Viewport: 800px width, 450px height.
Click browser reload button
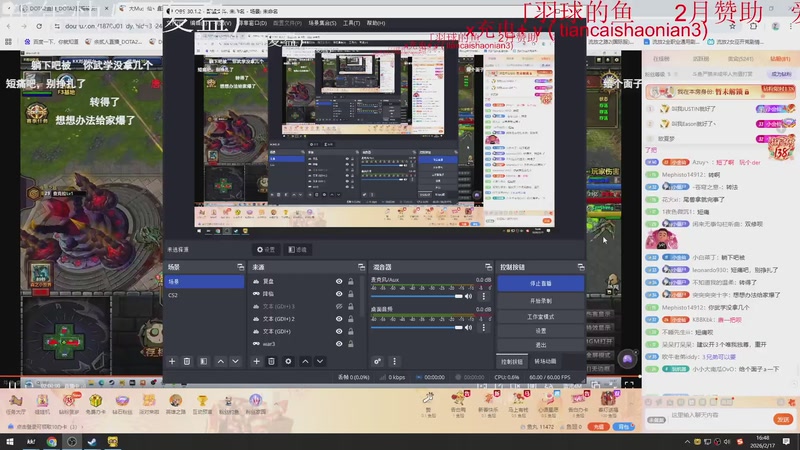[39, 26]
